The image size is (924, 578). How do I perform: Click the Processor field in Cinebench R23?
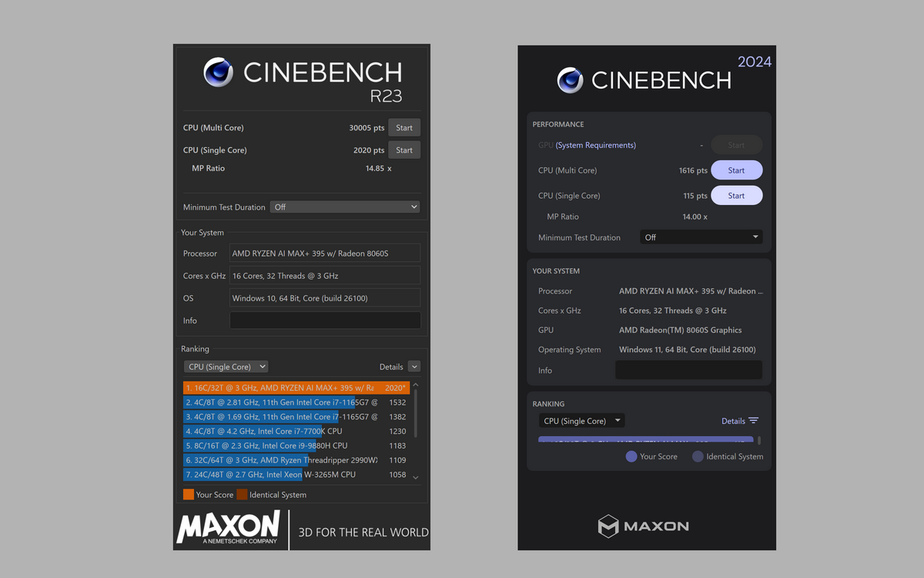coord(325,253)
